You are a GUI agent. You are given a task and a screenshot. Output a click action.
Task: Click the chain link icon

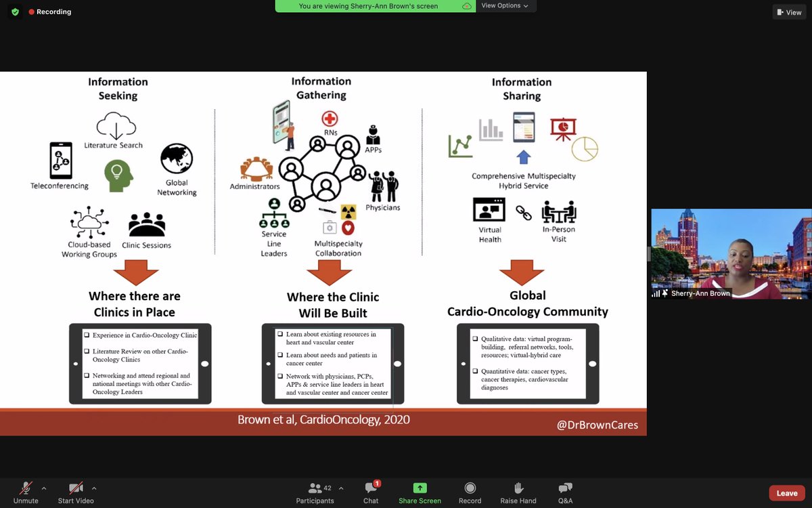point(524,213)
